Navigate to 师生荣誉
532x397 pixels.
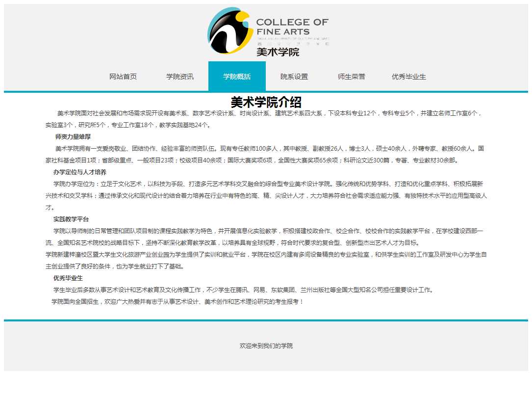tap(351, 77)
